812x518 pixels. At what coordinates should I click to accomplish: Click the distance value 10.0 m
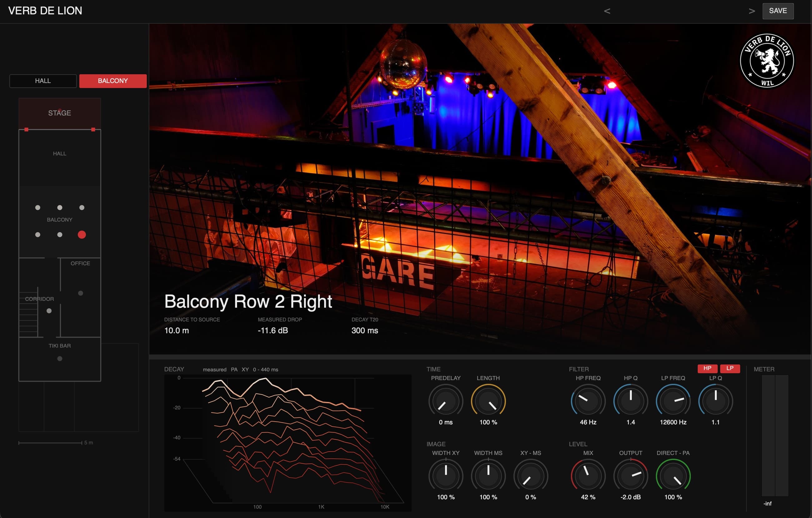176,331
